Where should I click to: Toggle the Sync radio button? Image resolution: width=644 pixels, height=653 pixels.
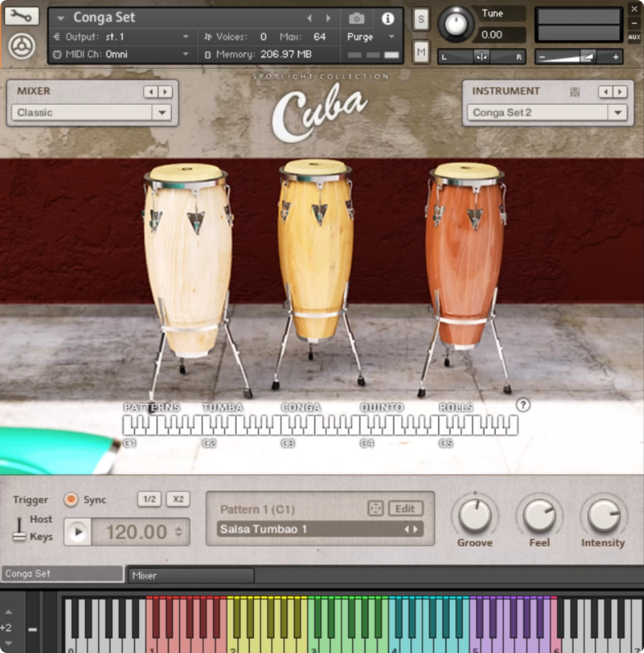[71, 499]
